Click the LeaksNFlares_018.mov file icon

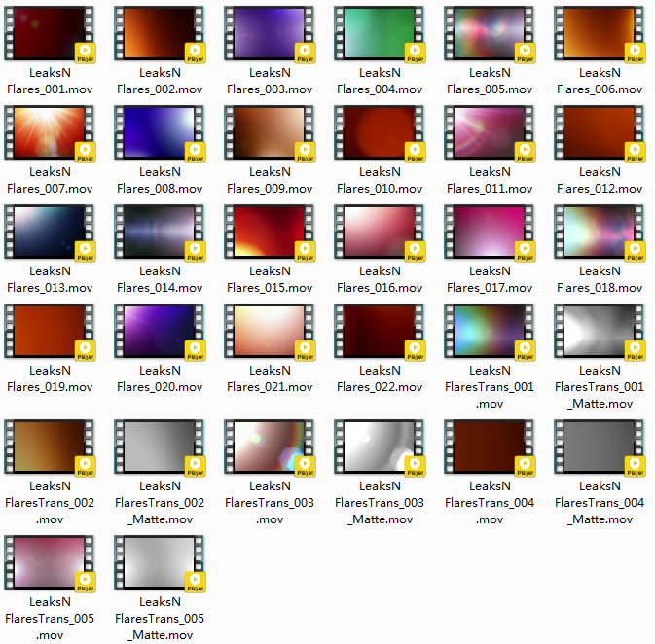(599, 232)
